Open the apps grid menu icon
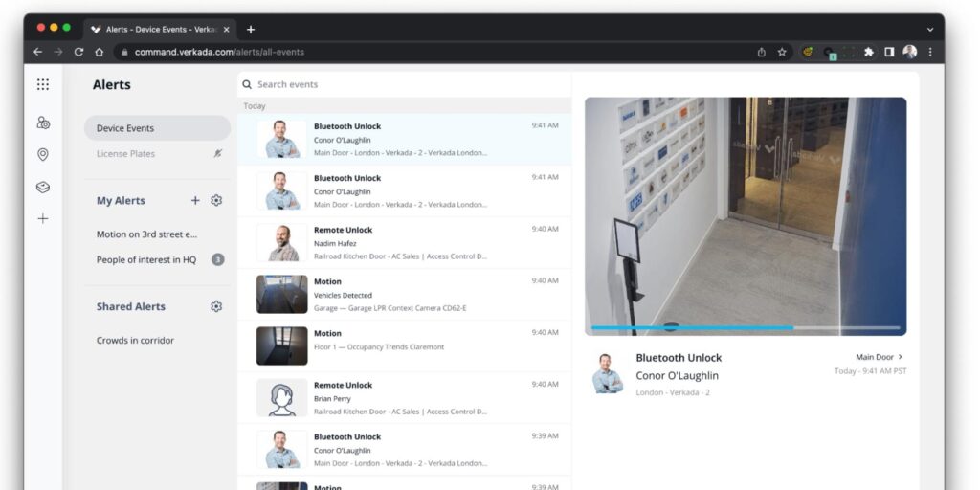 click(x=42, y=84)
